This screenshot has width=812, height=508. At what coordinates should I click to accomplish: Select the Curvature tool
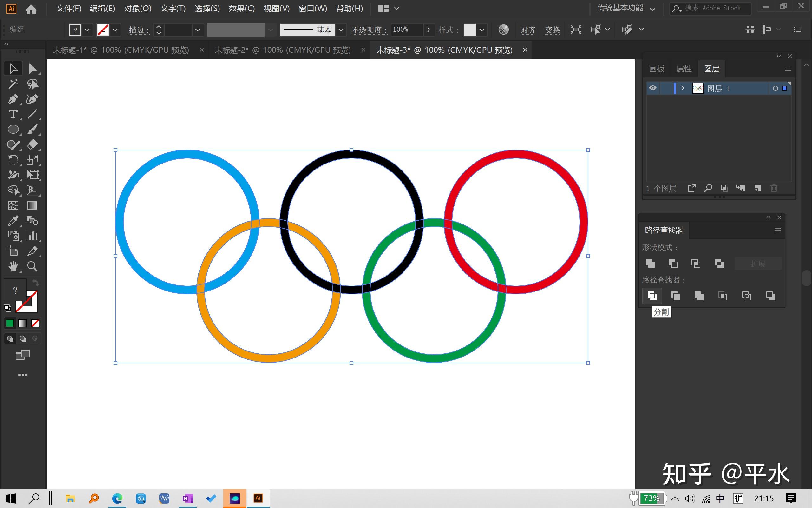tap(32, 99)
